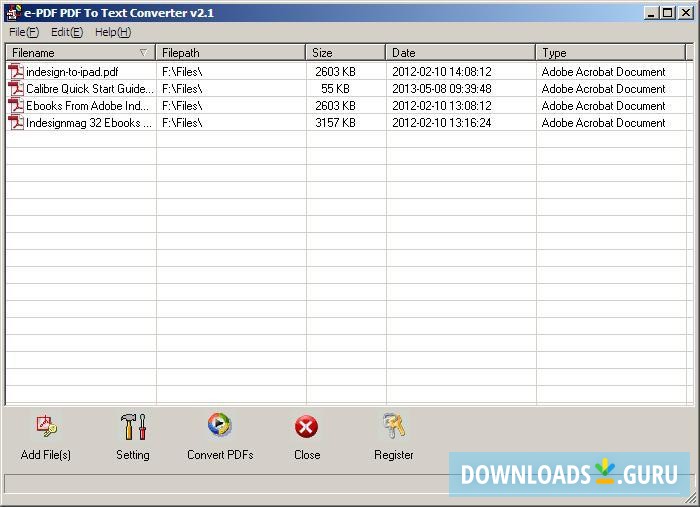Click the app icon in title bar
This screenshot has height=507, width=700.
(13, 12)
